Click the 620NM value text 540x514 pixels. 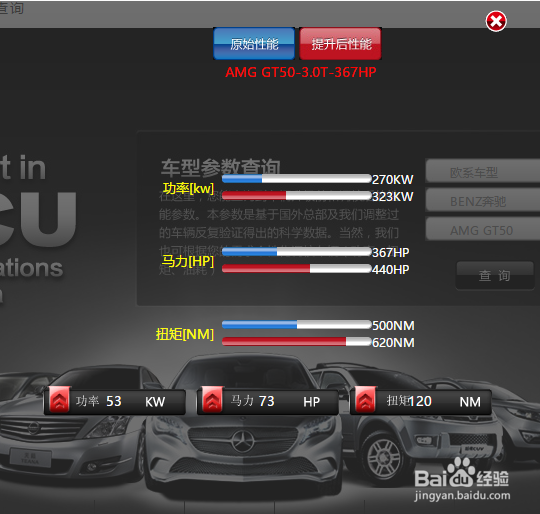(x=393, y=342)
